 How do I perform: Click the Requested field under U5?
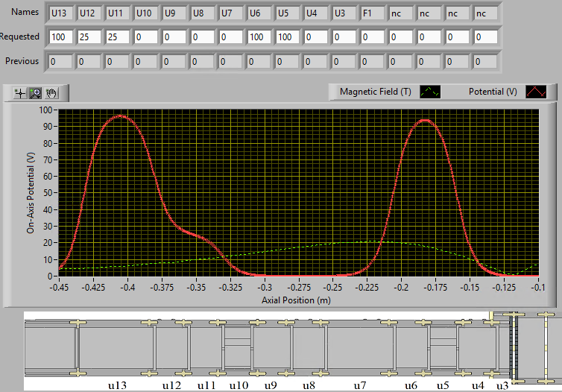(288, 37)
